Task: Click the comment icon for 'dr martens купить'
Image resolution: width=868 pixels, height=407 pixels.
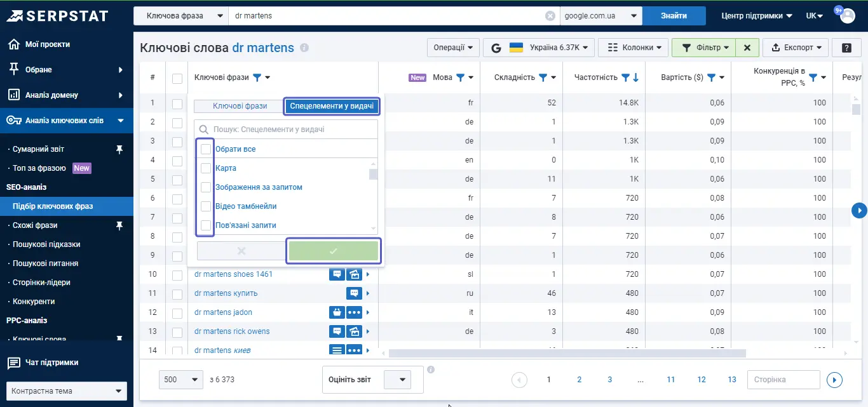Action: (354, 293)
